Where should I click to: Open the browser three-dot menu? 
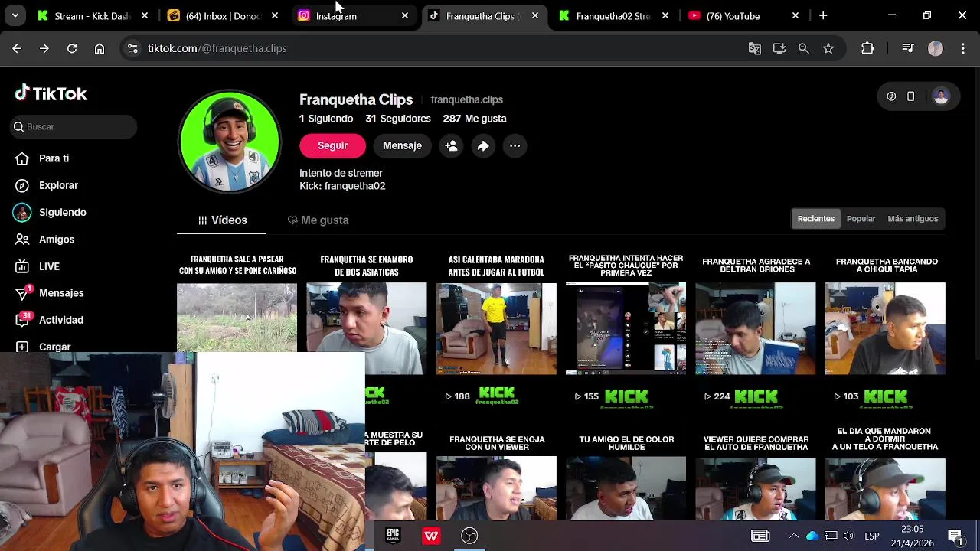click(963, 48)
